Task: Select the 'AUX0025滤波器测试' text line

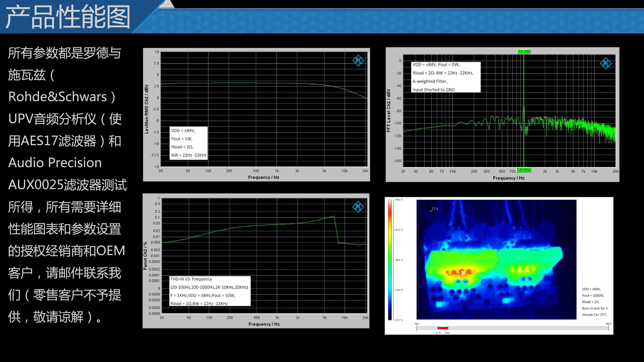Action: point(67,185)
